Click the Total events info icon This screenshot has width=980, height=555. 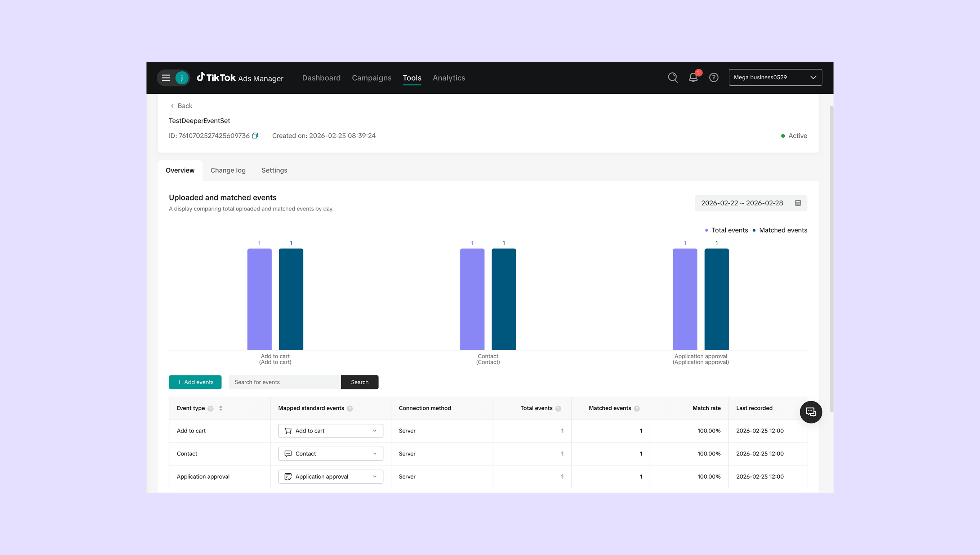558,409
